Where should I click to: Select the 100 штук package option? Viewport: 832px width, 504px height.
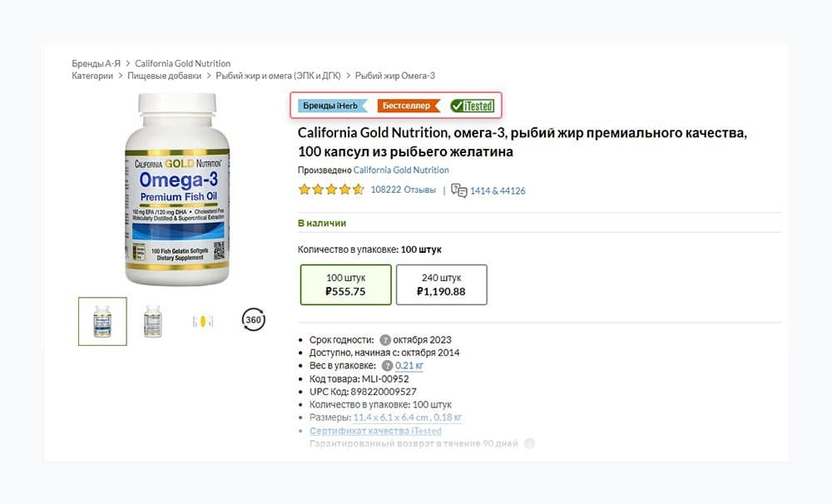pyautogui.click(x=345, y=285)
